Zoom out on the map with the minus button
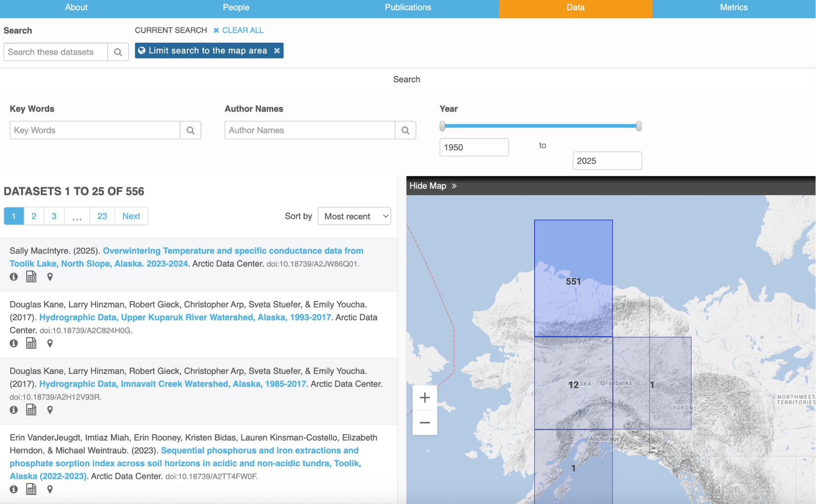The image size is (816, 504). click(425, 422)
